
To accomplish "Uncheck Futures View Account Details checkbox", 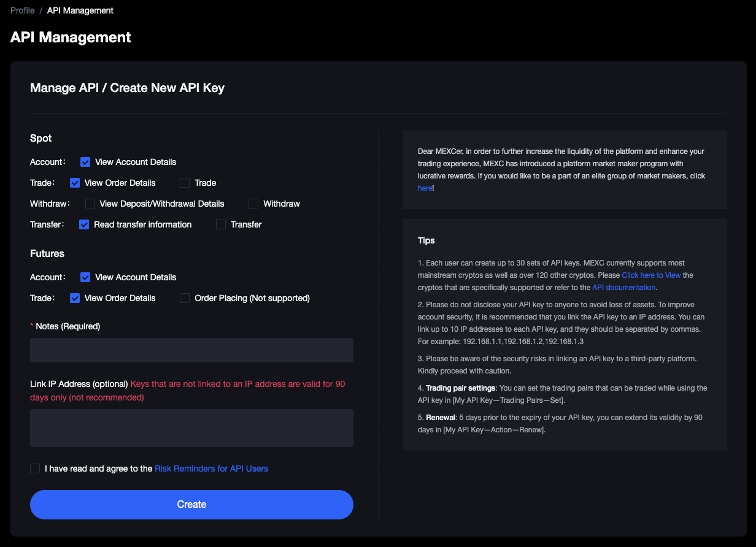I will (85, 277).
